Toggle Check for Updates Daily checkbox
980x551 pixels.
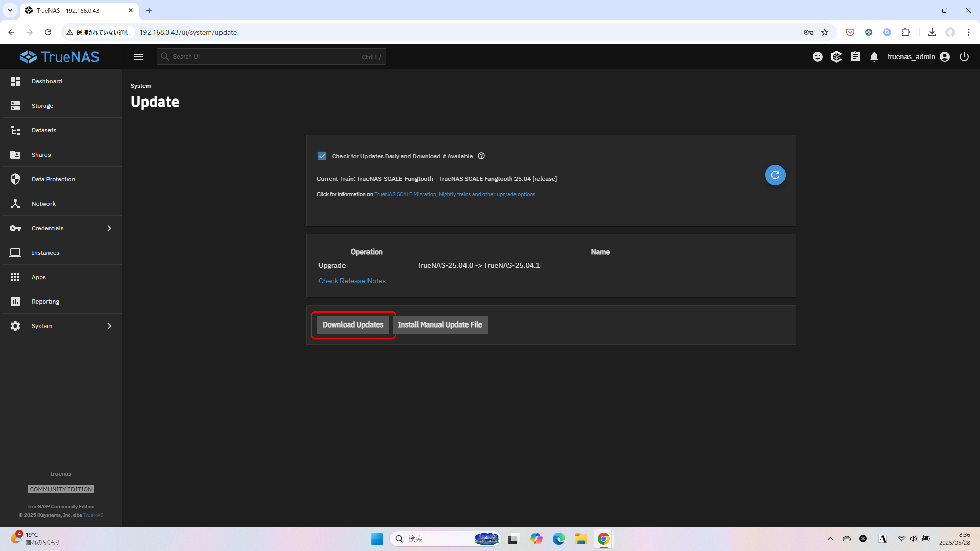pyautogui.click(x=322, y=156)
